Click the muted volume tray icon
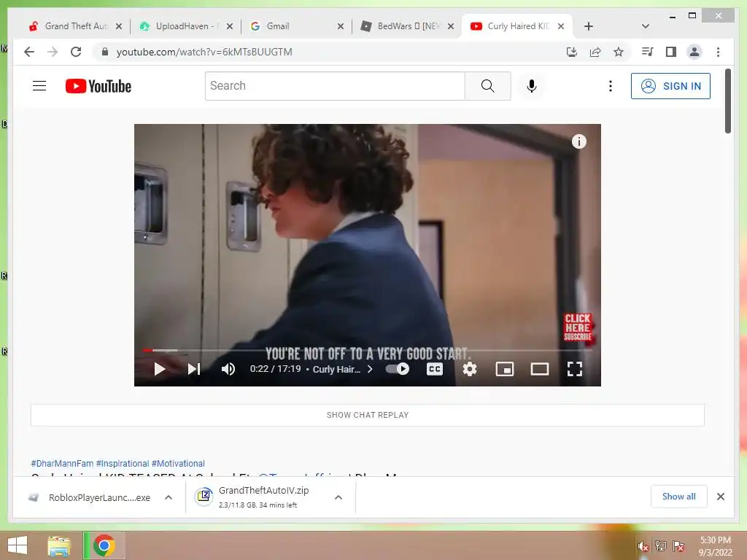 (x=643, y=546)
